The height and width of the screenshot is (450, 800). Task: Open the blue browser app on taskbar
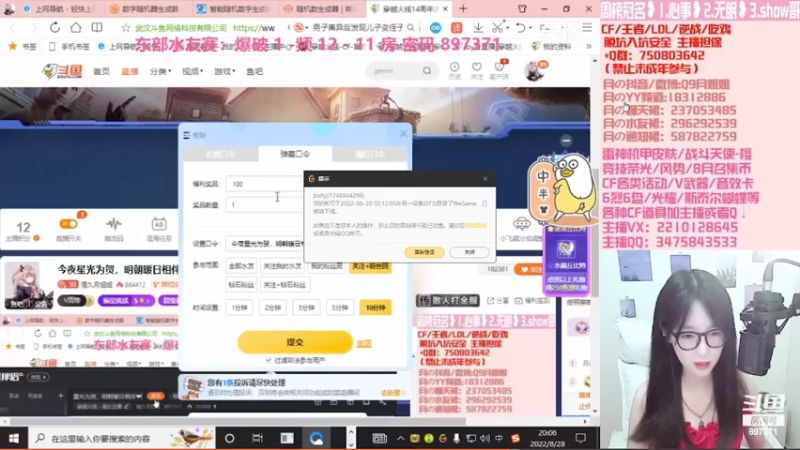point(316,438)
